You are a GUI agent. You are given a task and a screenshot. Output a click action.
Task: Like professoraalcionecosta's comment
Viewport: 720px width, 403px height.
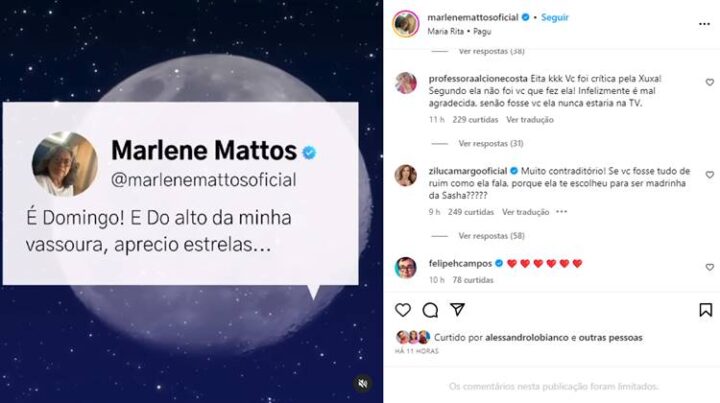[709, 82]
